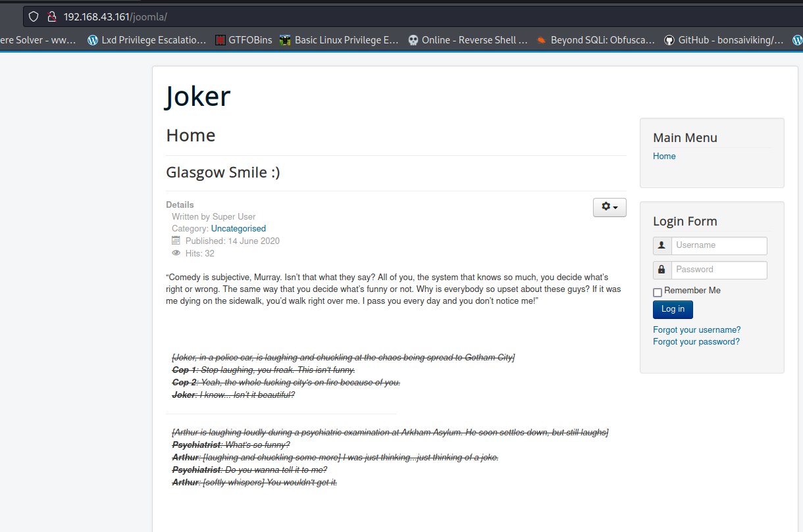The image size is (803, 532).
Task: Select Home in the Main Menu
Action: point(664,157)
